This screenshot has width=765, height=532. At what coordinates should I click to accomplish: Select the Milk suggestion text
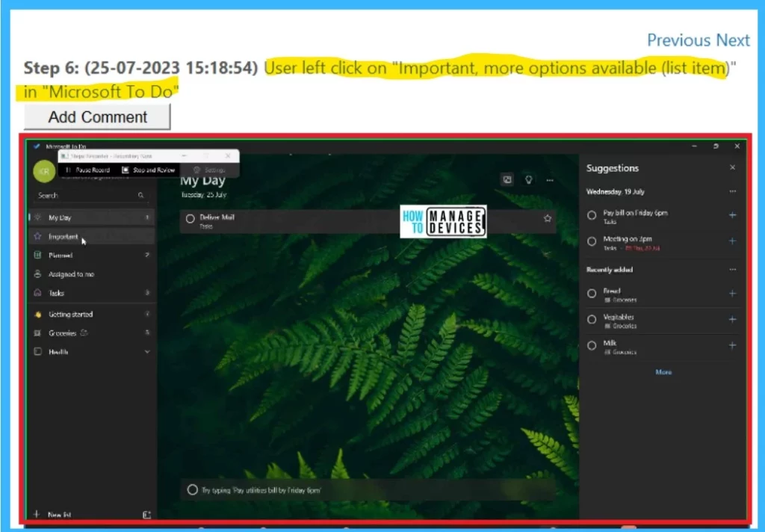coord(610,343)
